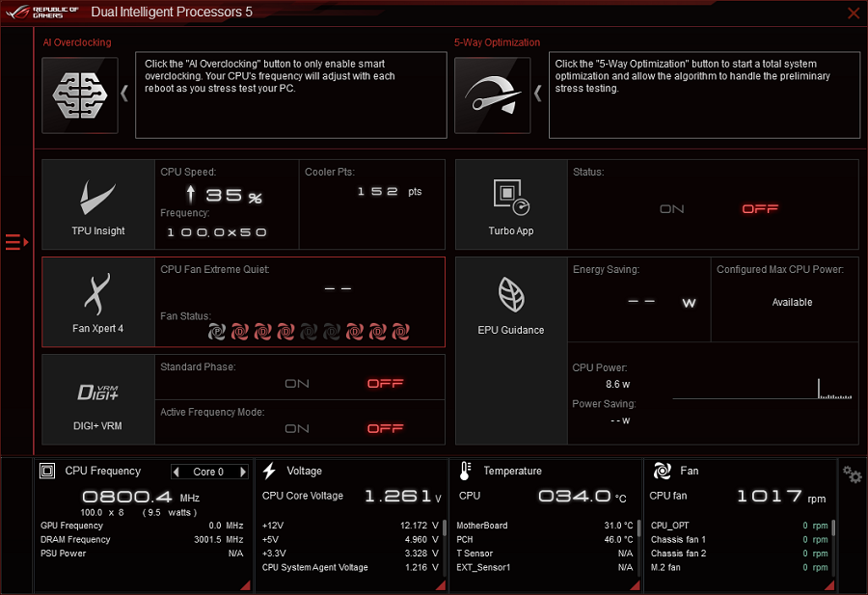868x595 pixels.
Task: Enable Standard Phase with ON
Action: (297, 384)
